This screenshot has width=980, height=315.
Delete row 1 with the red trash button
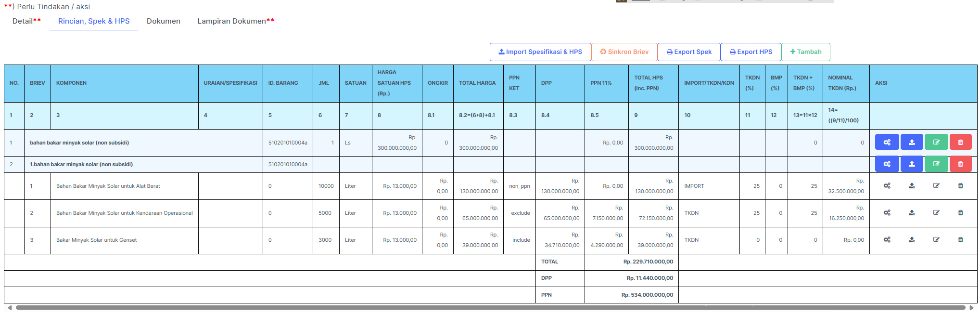[x=960, y=143]
